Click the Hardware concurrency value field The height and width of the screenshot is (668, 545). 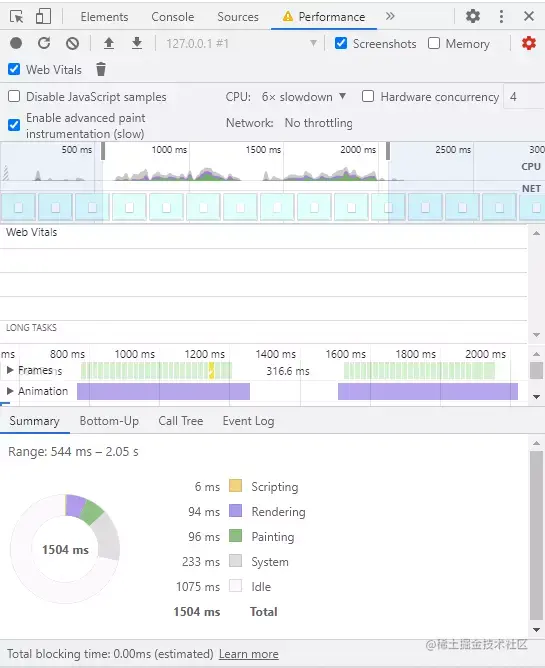524,97
